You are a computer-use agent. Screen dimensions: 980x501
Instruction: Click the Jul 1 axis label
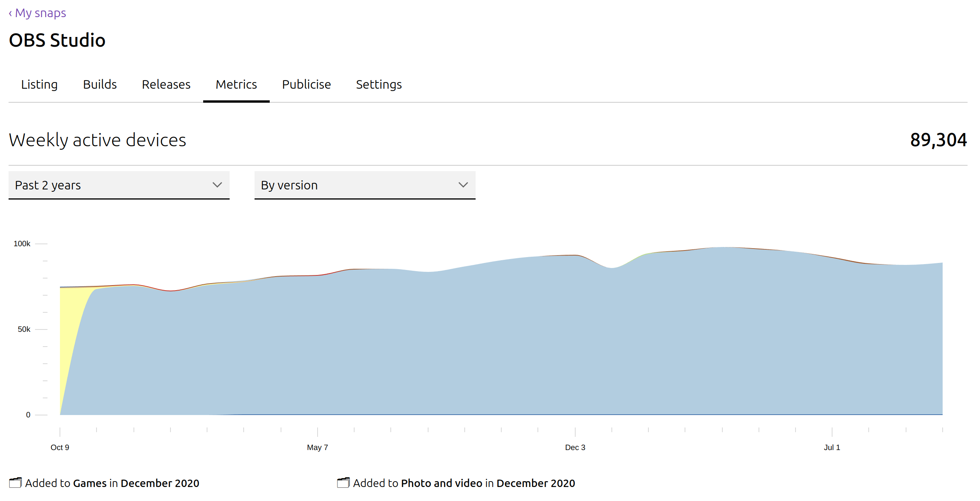pyautogui.click(x=832, y=447)
